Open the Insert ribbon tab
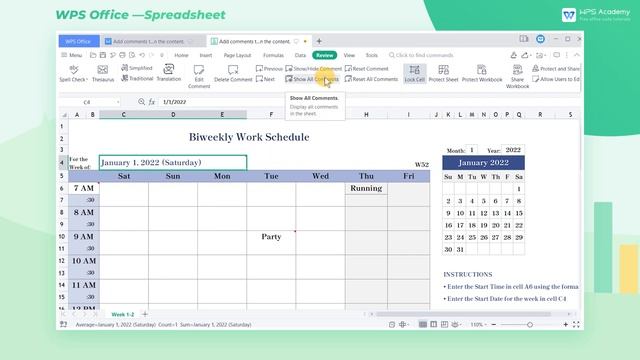This screenshot has width=640, height=360. tap(206, 55)
